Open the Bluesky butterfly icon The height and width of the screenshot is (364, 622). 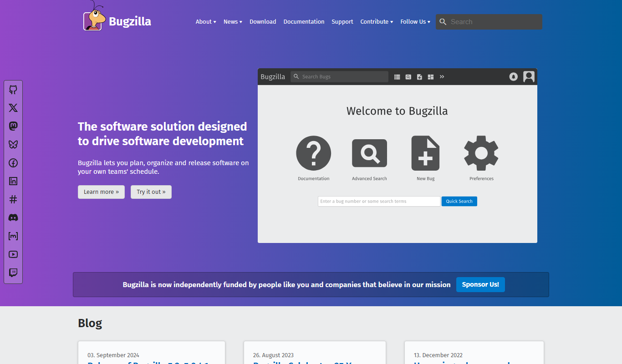coord(13,145)
